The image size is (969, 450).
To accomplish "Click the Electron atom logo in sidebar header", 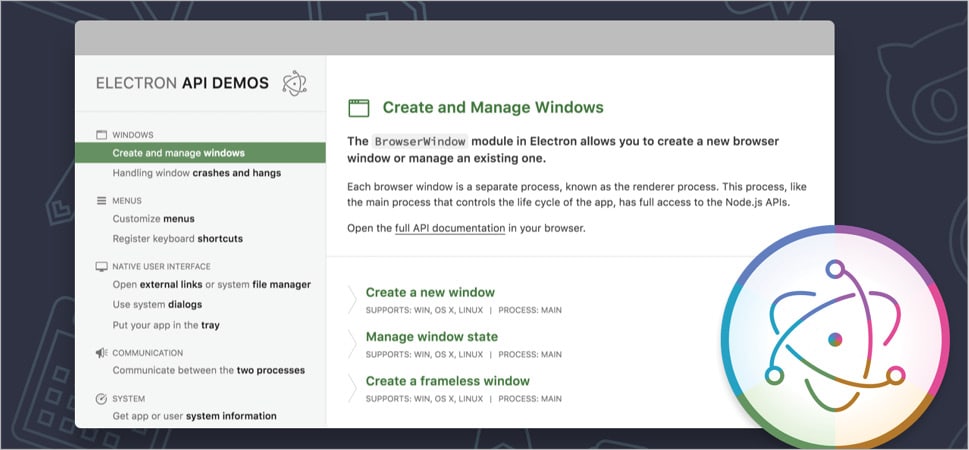I will [x=293, y=83].
